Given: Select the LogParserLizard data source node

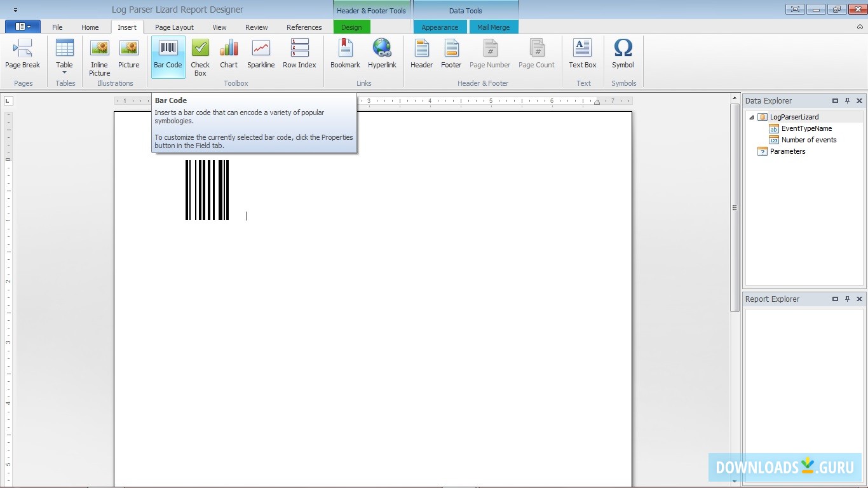Looking at the screenshot, I should tap(794, 117).
